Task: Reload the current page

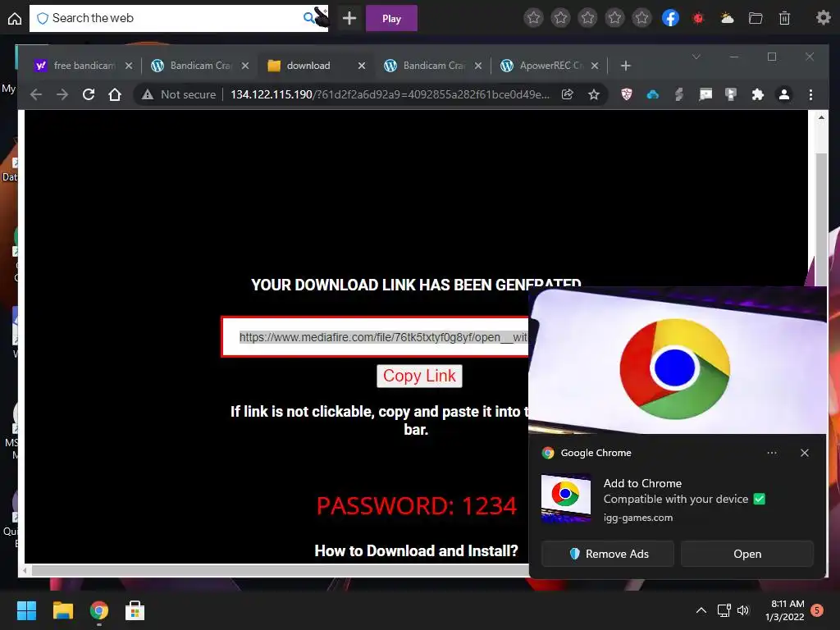Action: tap(89, 95)
